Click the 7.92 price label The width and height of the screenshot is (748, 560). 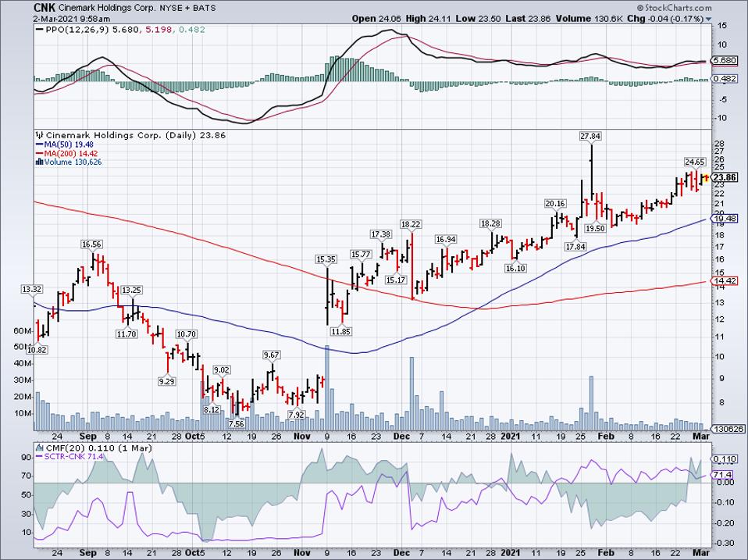pos(296,415)
